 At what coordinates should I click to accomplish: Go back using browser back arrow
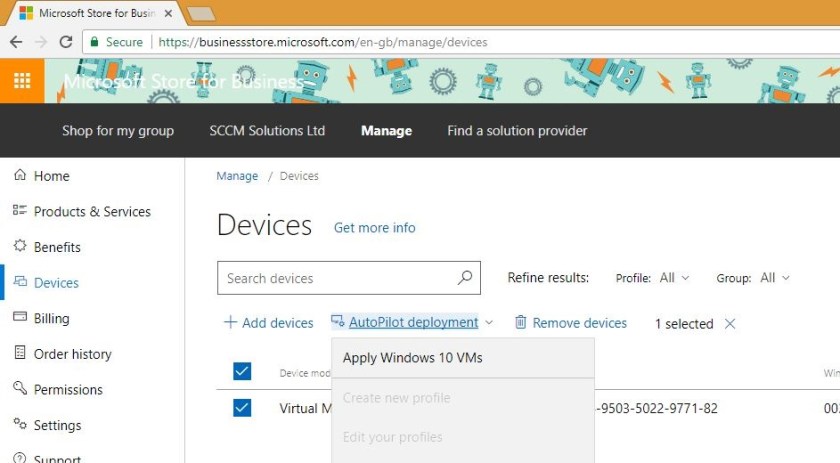click(x=16, y=42)
